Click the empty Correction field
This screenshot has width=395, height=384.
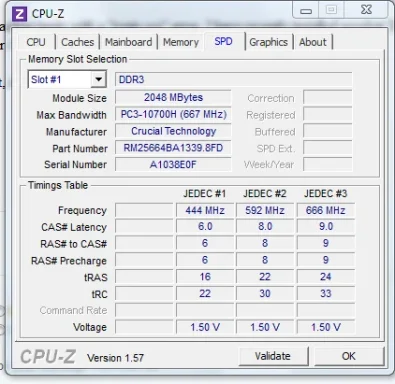327,98
